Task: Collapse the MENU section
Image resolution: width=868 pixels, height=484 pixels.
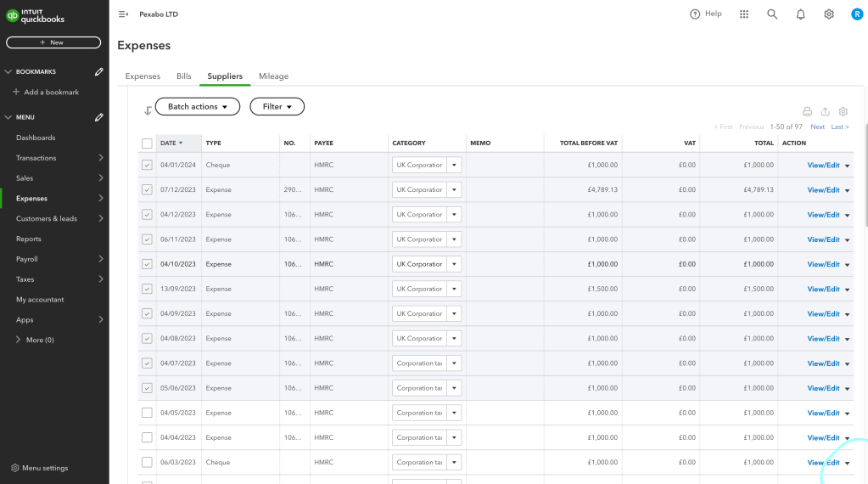Action: coord(8,117)
